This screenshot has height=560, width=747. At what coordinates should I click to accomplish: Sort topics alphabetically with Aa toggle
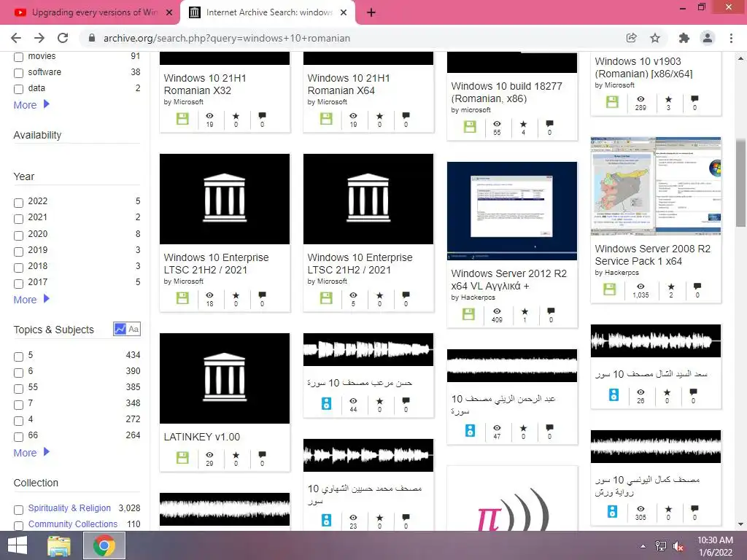click(x=134, y=329)
